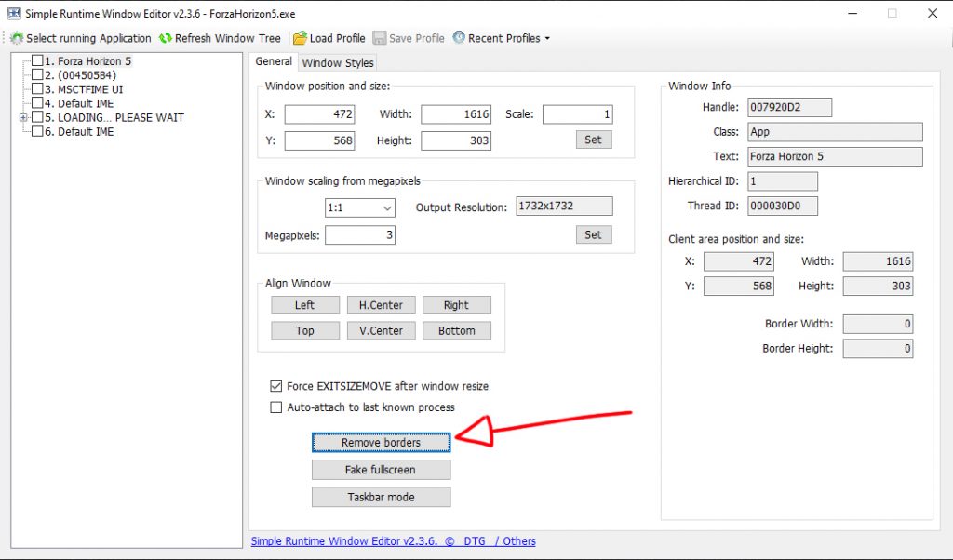Click the Recent Profiles clock icon
The height and width of the screenshot is (560, 953).
pos(459,38)
